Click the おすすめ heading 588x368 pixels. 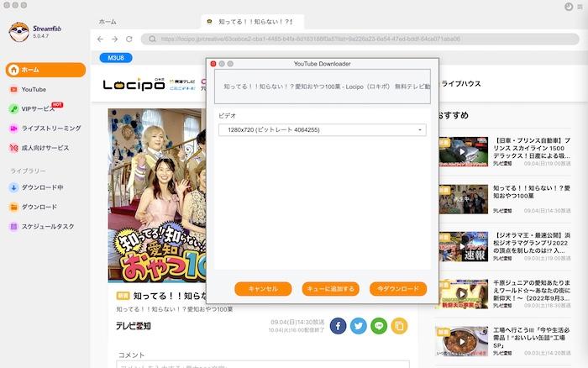(x=453, y=116)
